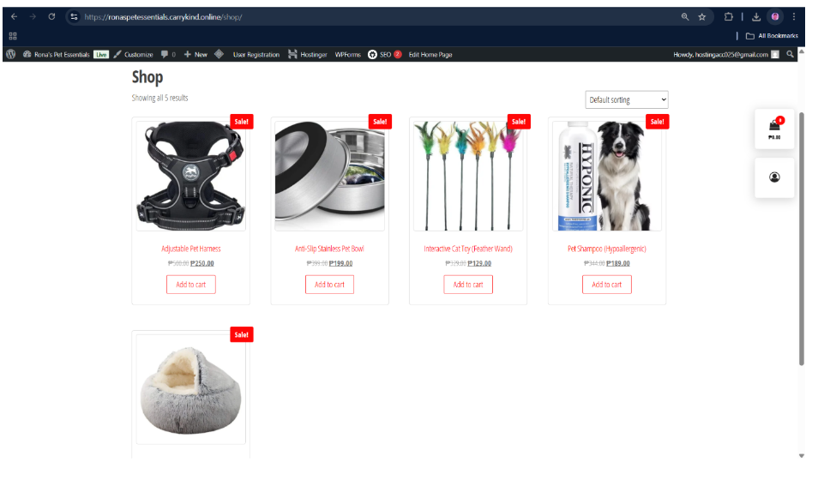
Task: Open the Default sorting dropdown
Action: 627,99
